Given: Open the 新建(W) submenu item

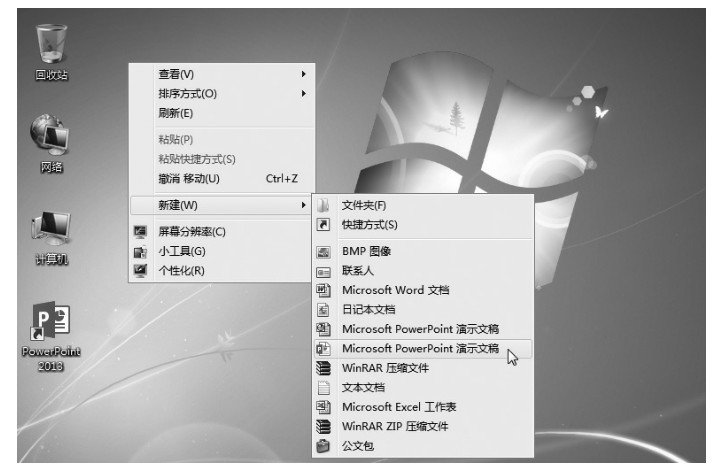Looking at the screenshot, I should (x=221, y=205).
